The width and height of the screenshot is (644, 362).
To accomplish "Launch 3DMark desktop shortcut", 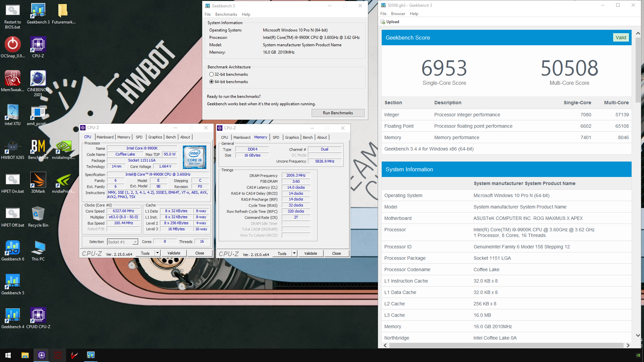I will (x=38, y=183).
